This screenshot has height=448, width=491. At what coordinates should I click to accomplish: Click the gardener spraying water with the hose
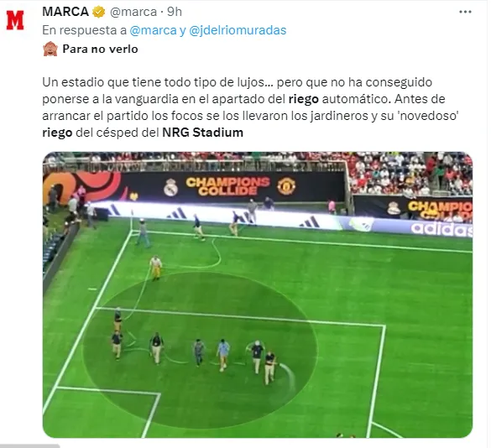click(269, 367)
